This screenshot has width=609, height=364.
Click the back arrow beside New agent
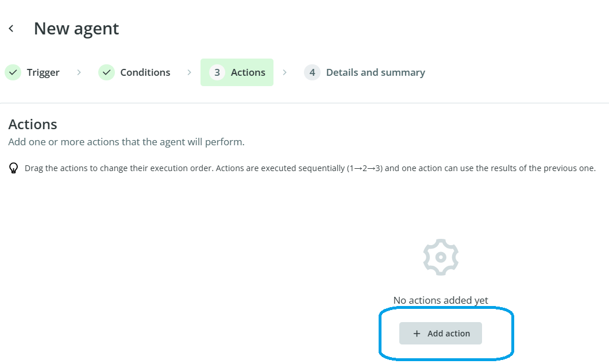[11, 29]
